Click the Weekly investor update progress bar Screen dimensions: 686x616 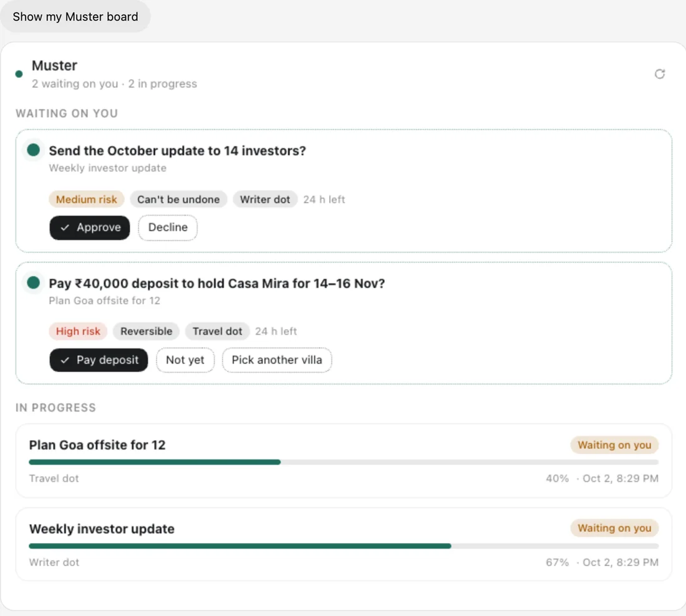pos(344,546)
